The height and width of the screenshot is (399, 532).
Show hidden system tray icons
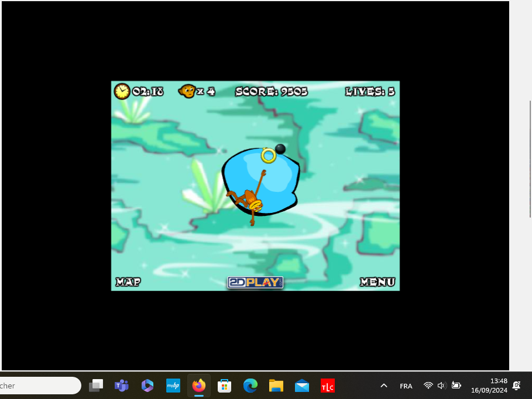point(384,386)
